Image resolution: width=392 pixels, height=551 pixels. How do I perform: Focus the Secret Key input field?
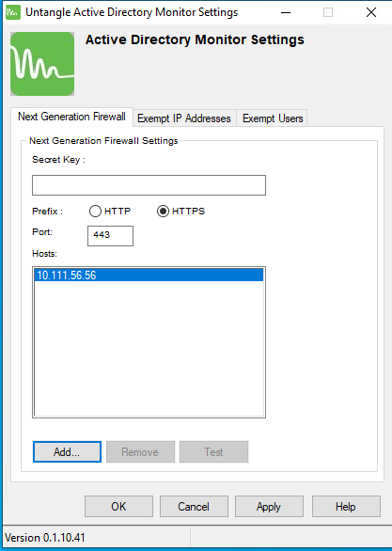(149, 185)
